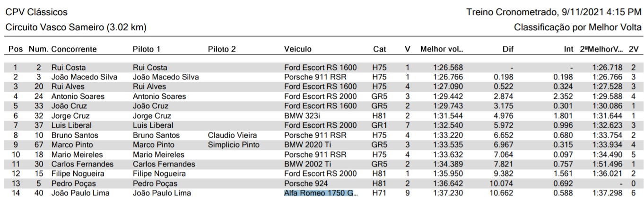Click the Treino Cronometrado date heading

(x=554, y=12)
